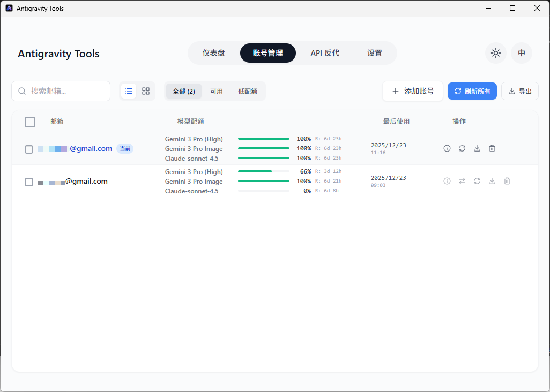This screenshot has width=550, height=392.
Task: Delete the second Gmail account
Action: 507,181
